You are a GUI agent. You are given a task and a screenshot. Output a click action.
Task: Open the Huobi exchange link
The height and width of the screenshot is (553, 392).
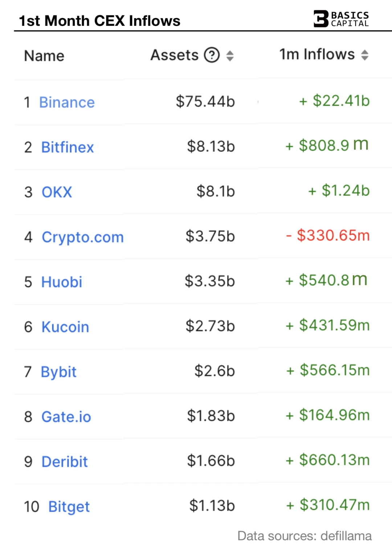click(62, 282)
